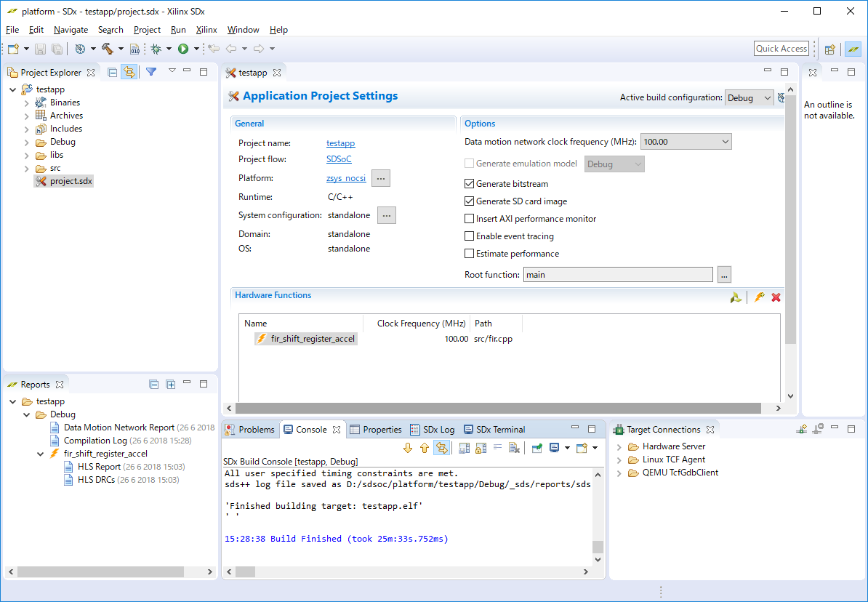Enable the Insert AXI performance monitor checkbox
The height and width of the screenshot is (602, 868).
470,219
